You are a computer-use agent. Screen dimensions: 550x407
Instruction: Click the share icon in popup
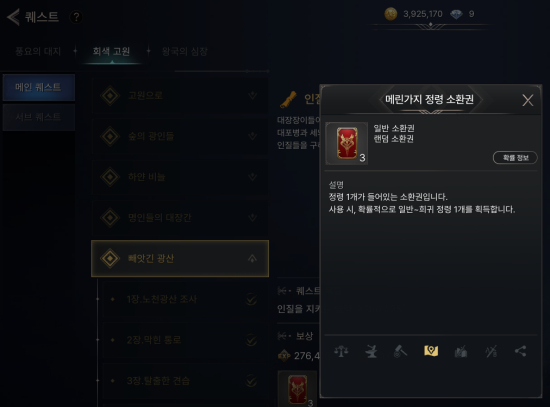[x=521, y=351]
